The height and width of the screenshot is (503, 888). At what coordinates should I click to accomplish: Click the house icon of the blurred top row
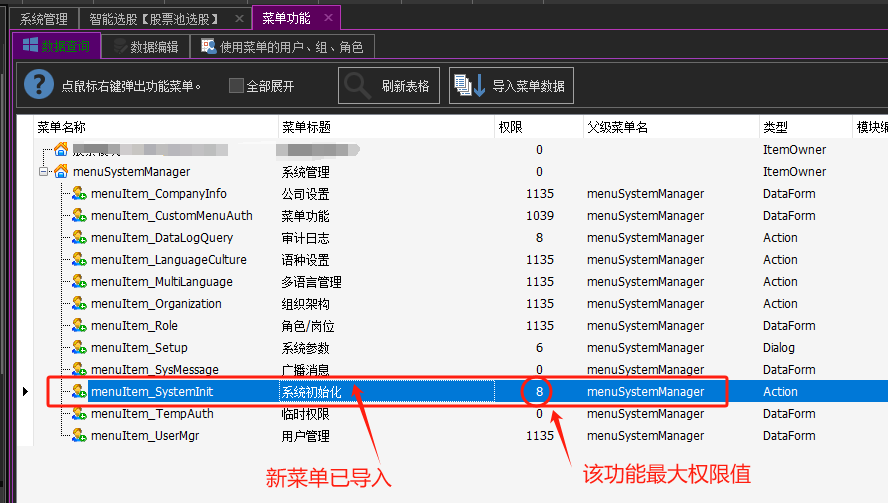61,149
